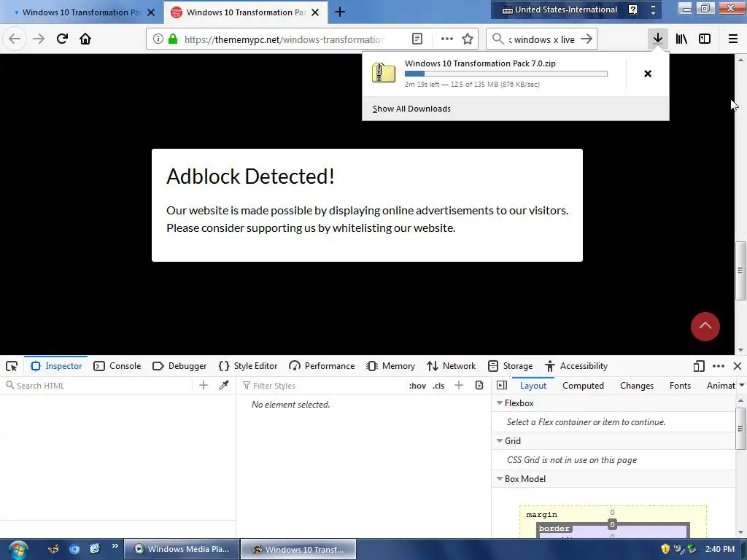Click the Search HTML field

(x=98, y=386)
